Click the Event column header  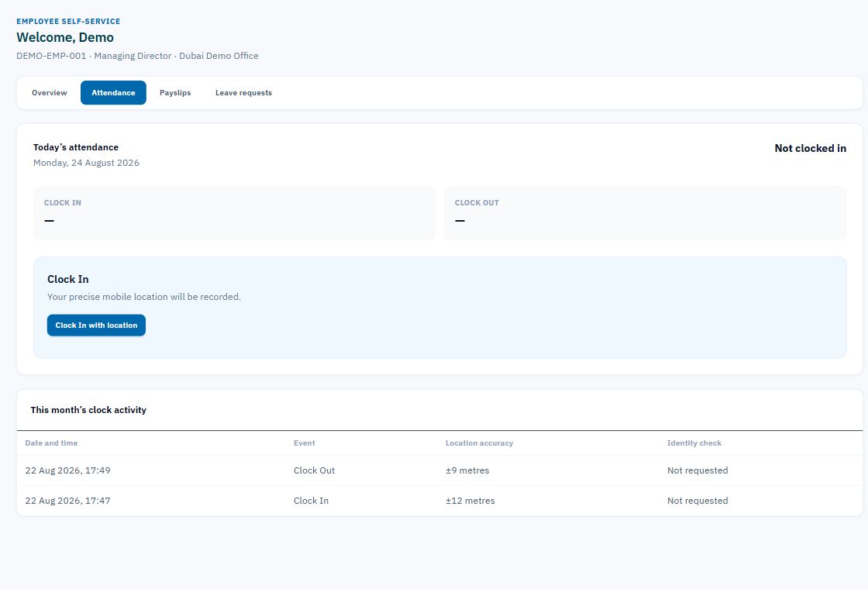[x=305, y=443]
